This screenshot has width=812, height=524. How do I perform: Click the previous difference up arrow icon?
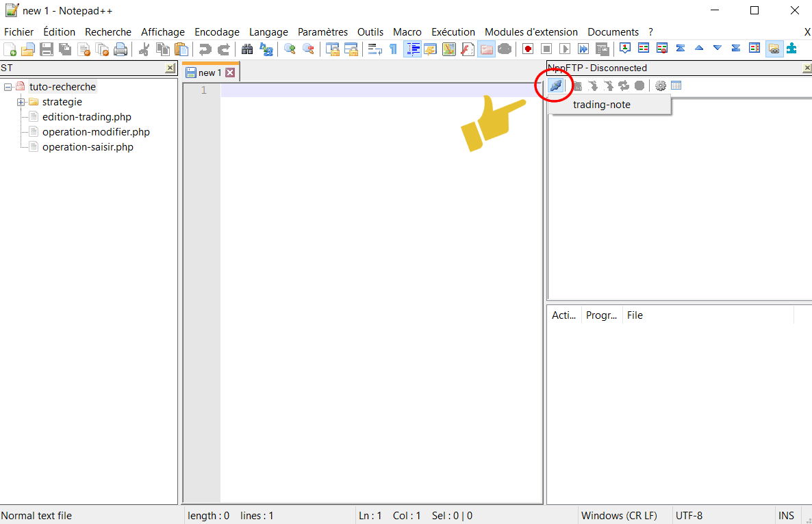[x=699, y=48]
